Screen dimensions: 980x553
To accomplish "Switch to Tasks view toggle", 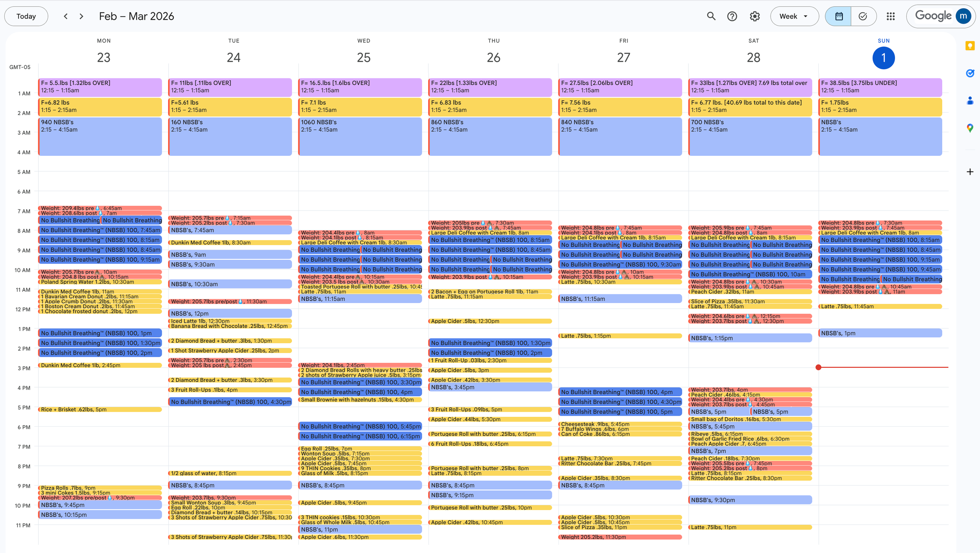I will (x=863, y=16).
